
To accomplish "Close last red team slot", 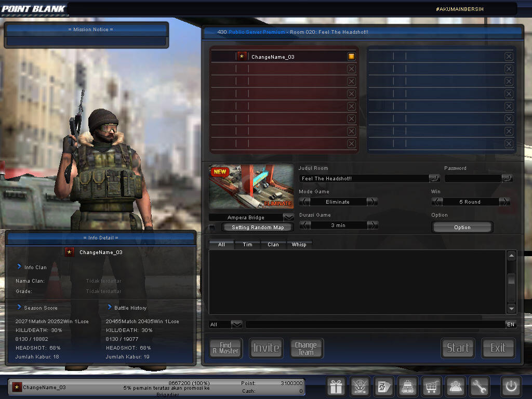I will 352,143.
